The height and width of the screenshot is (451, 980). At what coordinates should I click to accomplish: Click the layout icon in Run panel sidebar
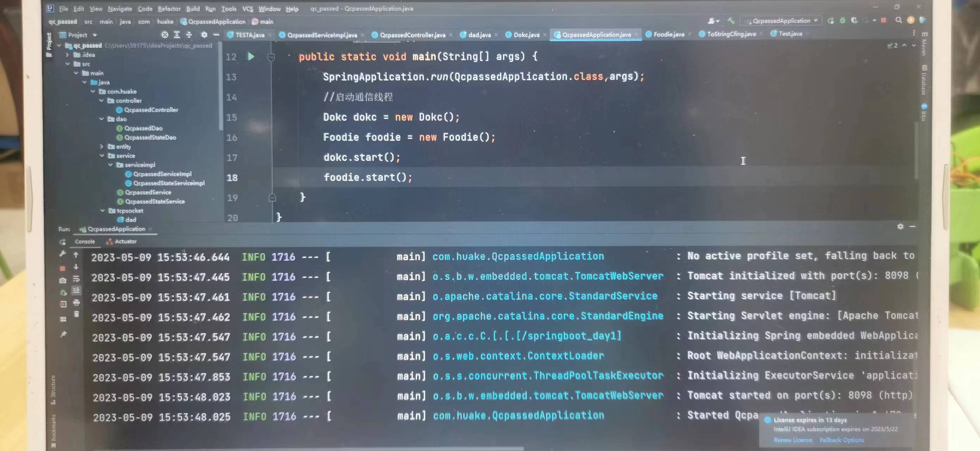63,319
